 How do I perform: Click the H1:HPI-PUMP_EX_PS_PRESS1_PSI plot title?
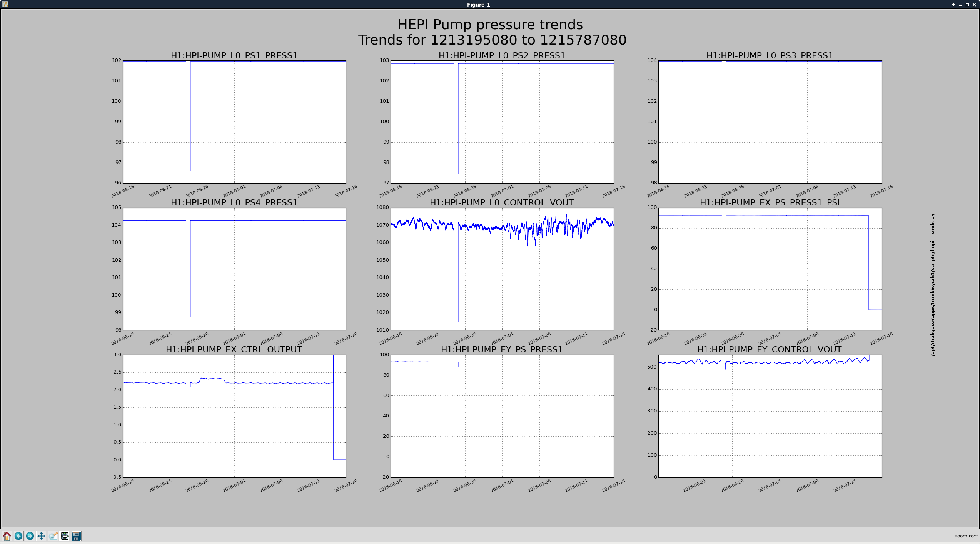click(x=770, y=203)
